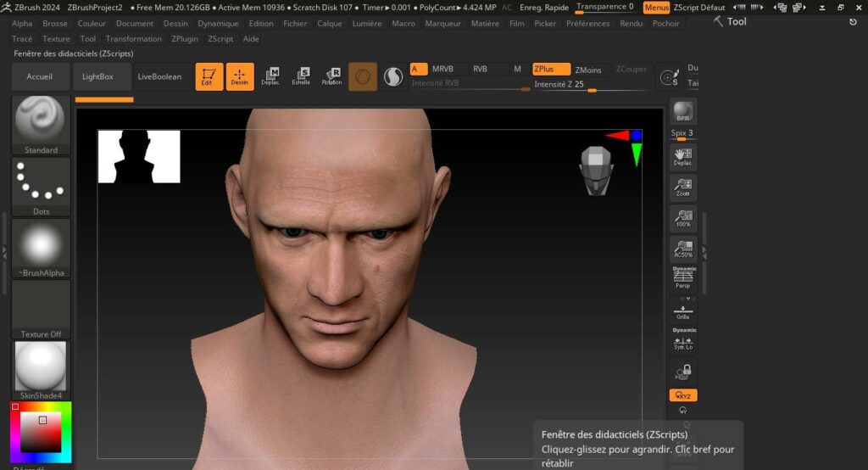Viewport: 868px width, 470px height.
Task: Select the Echelle scale tool
Action: pyautogui.click(x=301, y=76)
